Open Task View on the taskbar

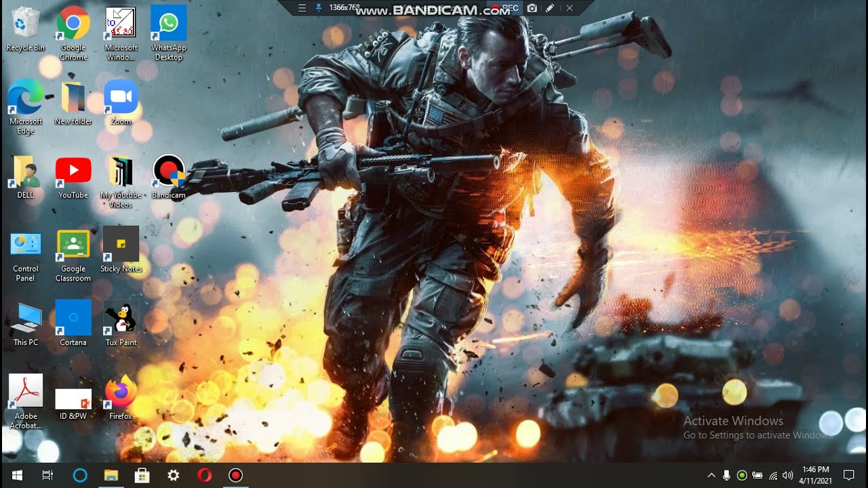(x=47, y=475)
